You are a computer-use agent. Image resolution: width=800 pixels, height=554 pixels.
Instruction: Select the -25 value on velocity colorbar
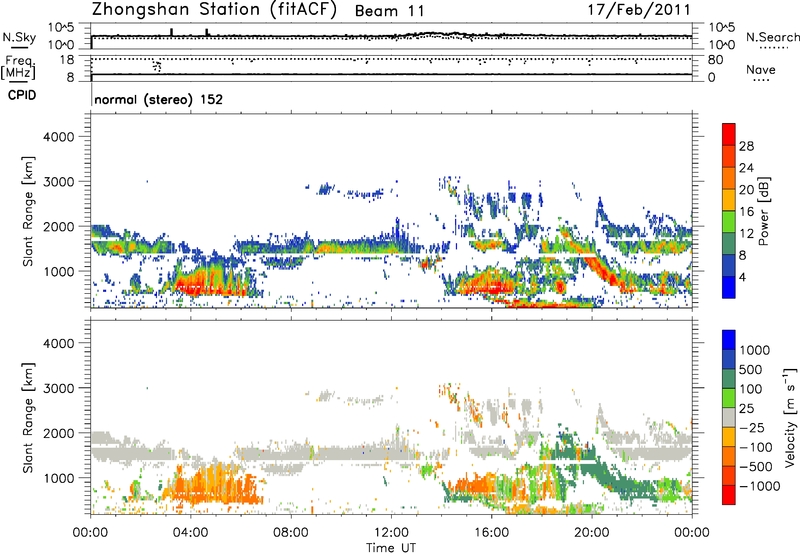click(752, 427)
